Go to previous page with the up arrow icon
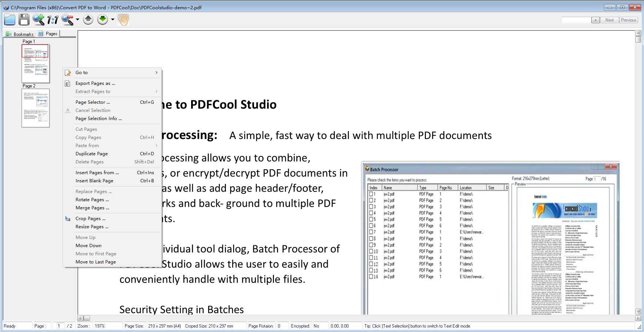 click(x=88, y=19)
